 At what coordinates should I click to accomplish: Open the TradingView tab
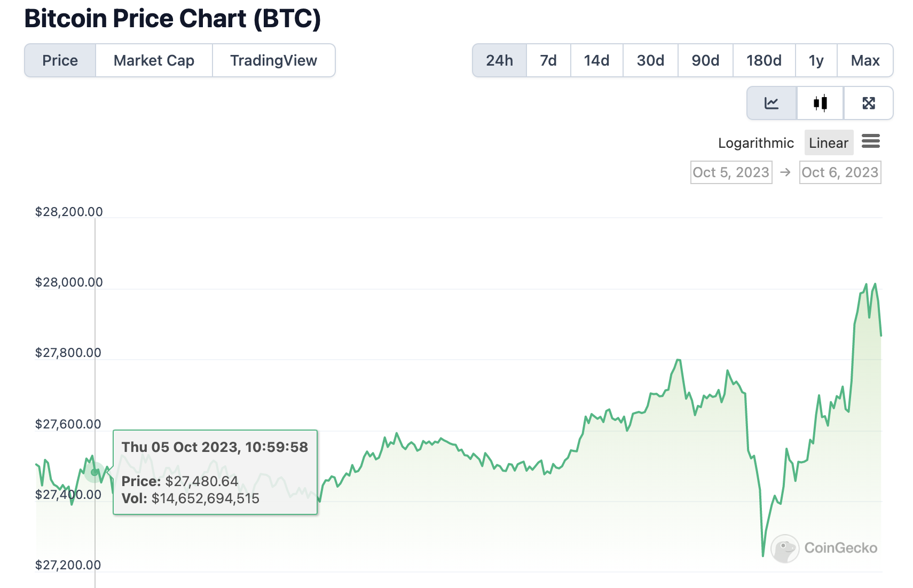pos(273,60)
